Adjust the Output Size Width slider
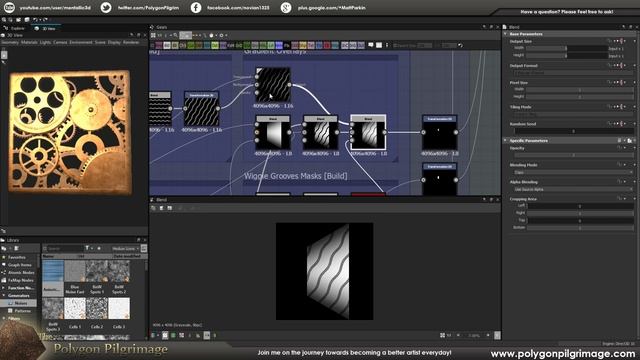640x360 pixels. (566, 48)
